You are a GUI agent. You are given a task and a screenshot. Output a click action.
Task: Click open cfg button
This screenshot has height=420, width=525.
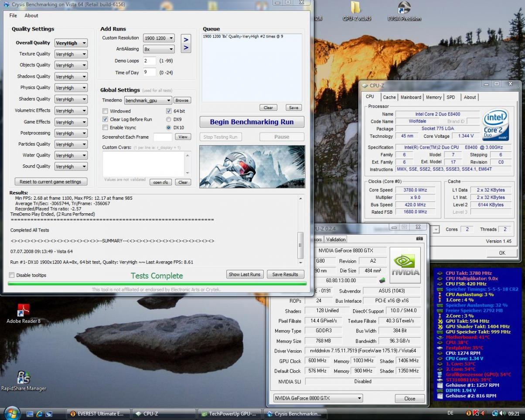tap(160, 182)
